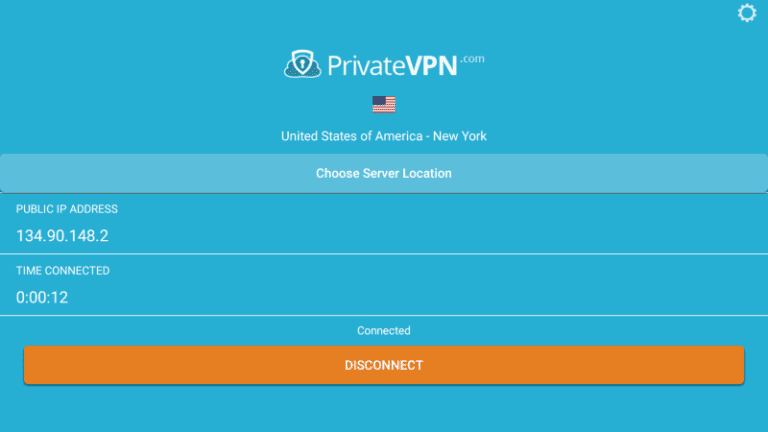This screenshot has height=432, width=768.
Task: Click the TIME CONNECTED heading
Action: click(x=63, y=270)
